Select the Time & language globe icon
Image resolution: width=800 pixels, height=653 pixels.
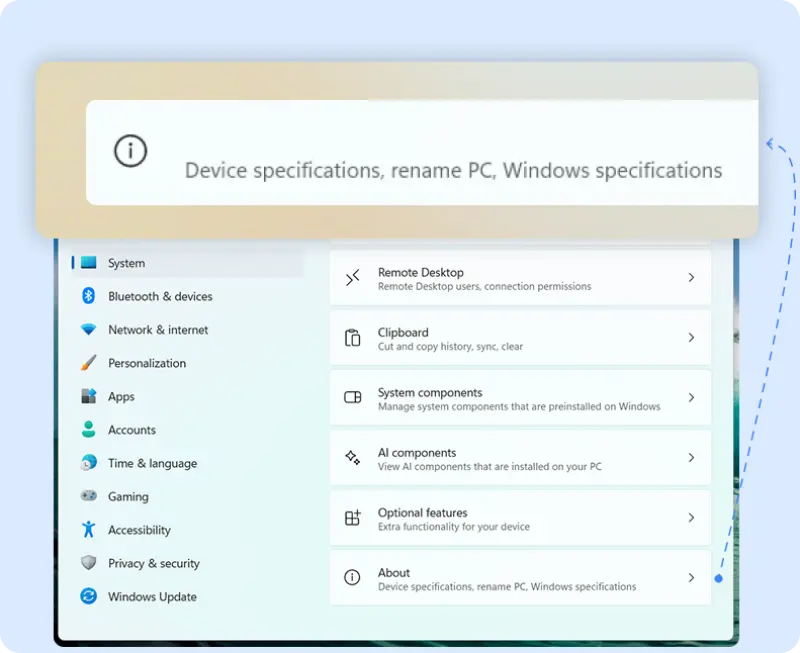(x=88, y=463)
